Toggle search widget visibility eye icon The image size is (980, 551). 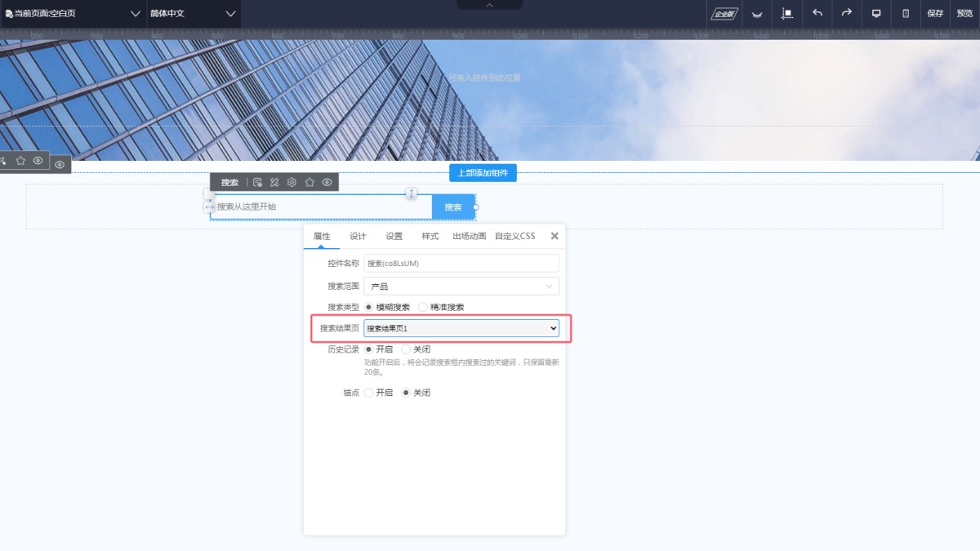[x=327, y=182]
